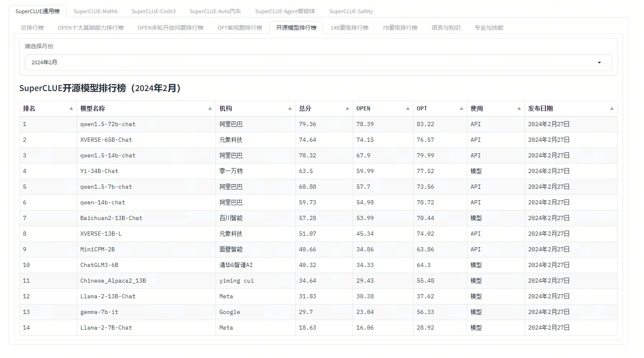Click total score 74.64

[x=307, y=140]
